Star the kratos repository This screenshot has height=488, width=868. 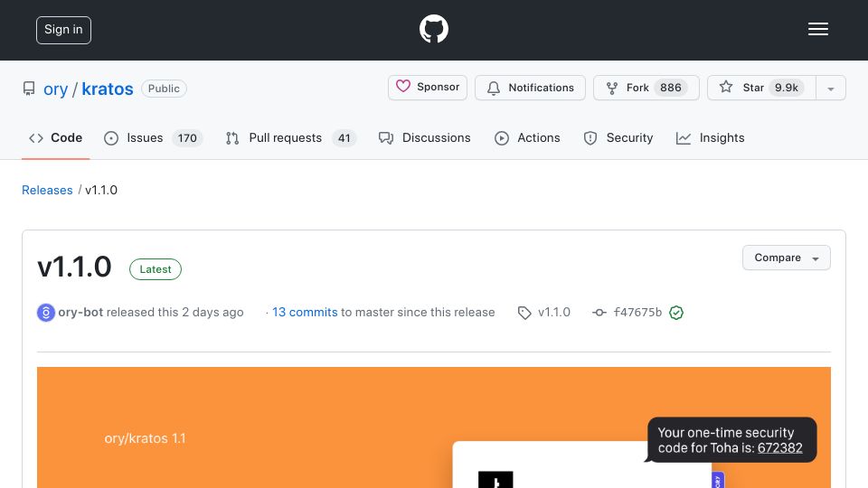[761, 88]
